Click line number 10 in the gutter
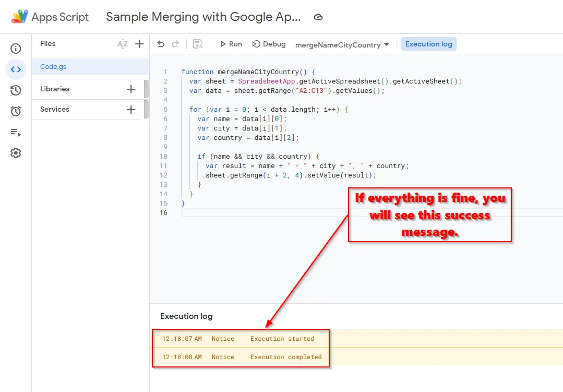This screenshot has height=392, width=563. tap(163, 156)
